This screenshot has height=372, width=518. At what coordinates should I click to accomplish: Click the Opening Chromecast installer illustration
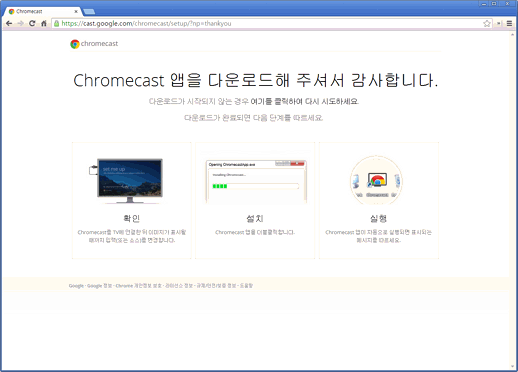[x=256, y=181]
